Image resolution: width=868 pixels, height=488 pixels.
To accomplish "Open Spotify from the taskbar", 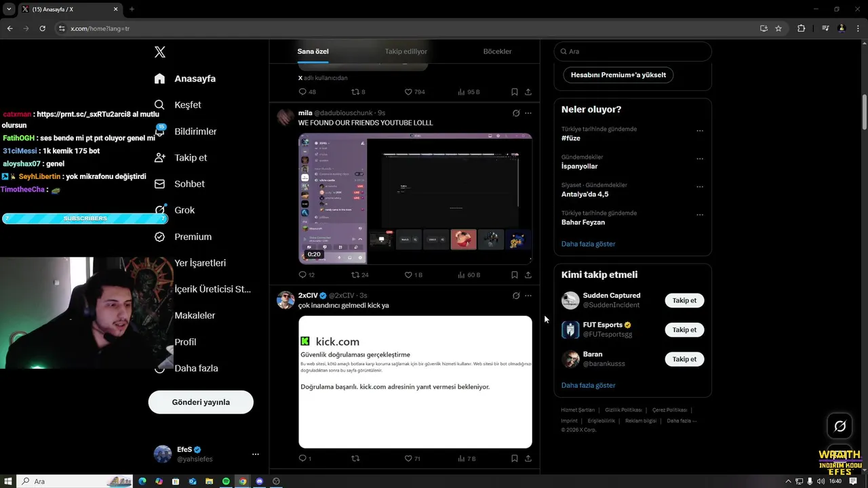I will point(226,481).
